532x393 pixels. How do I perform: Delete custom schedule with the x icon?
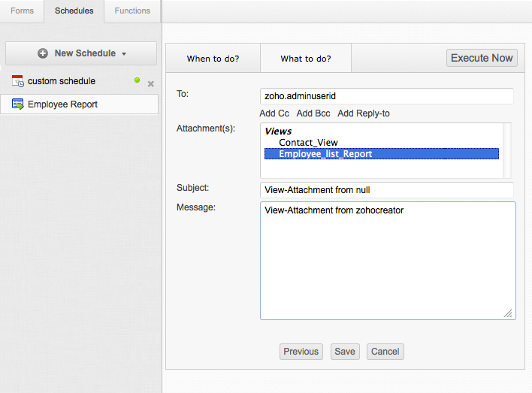click(150, 83)
